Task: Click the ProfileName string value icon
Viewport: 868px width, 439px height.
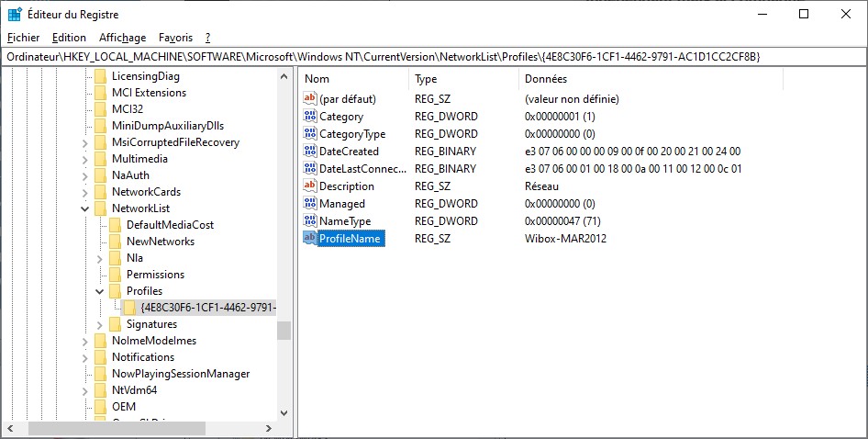Action: pos(310,239)
